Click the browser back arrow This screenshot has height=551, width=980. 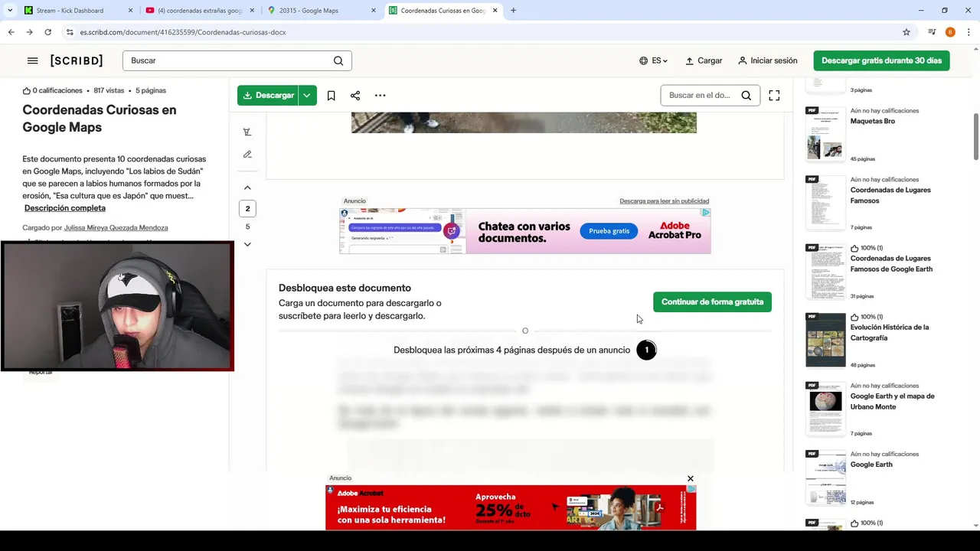tap(11, 32)
